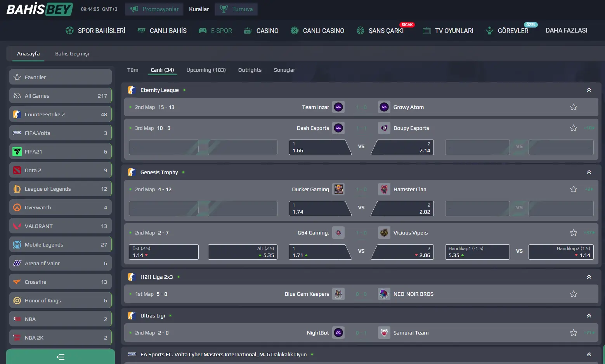Open Favoriler star in sidebar
605x364 pixels.
coord(17,77)
